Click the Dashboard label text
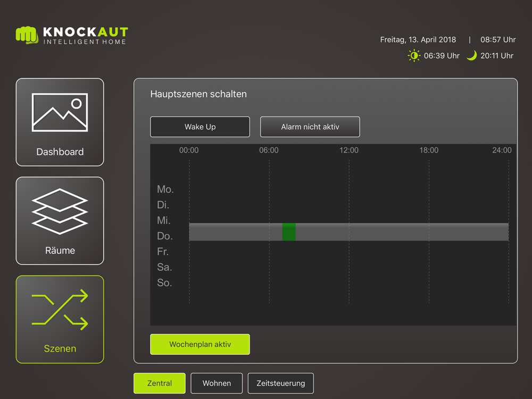 [x=60, y=152]
